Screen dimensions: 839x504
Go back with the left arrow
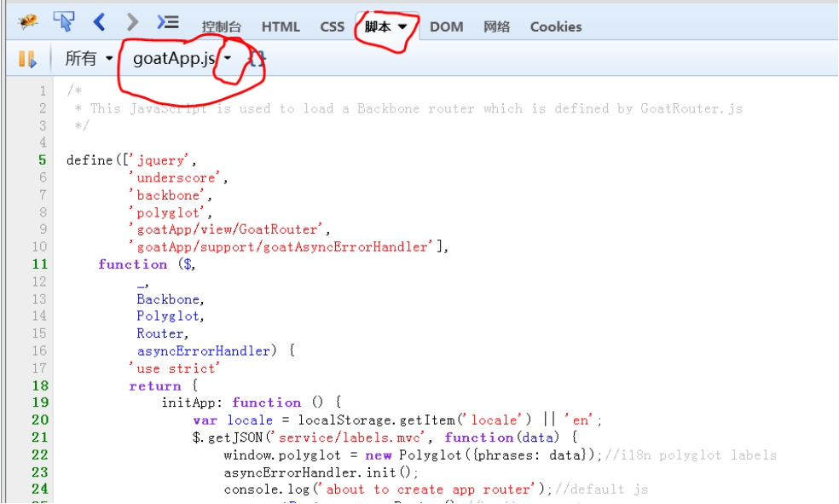click(99, 22)
